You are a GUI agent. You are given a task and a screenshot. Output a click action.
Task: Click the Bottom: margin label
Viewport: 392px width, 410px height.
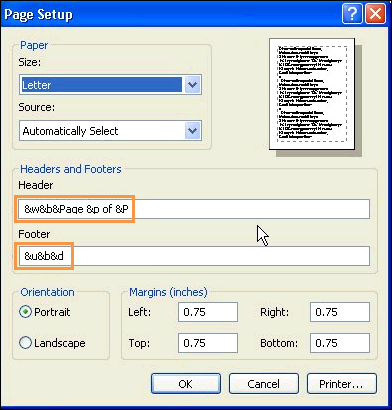pos(279,343)
